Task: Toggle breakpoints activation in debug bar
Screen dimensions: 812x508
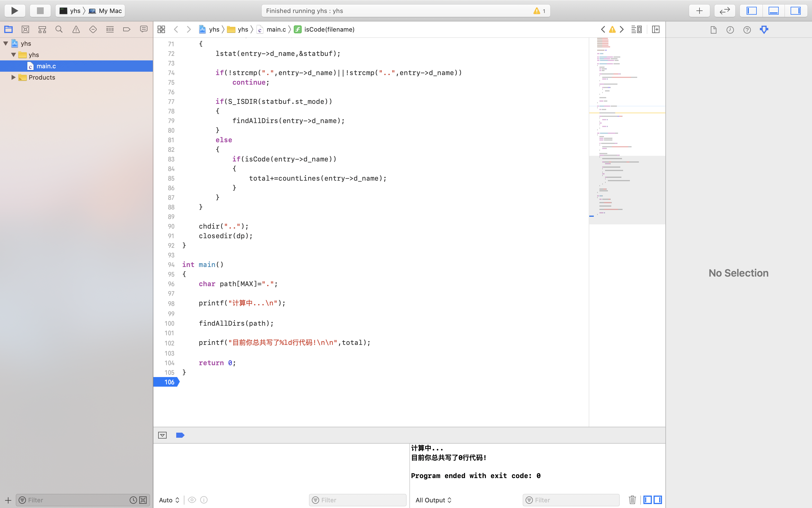Action: 180,435
